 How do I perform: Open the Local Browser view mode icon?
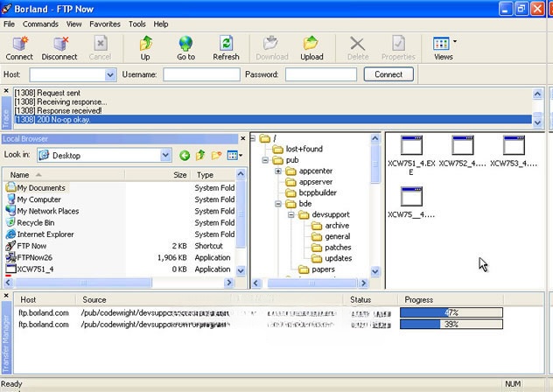pos(234,155)
